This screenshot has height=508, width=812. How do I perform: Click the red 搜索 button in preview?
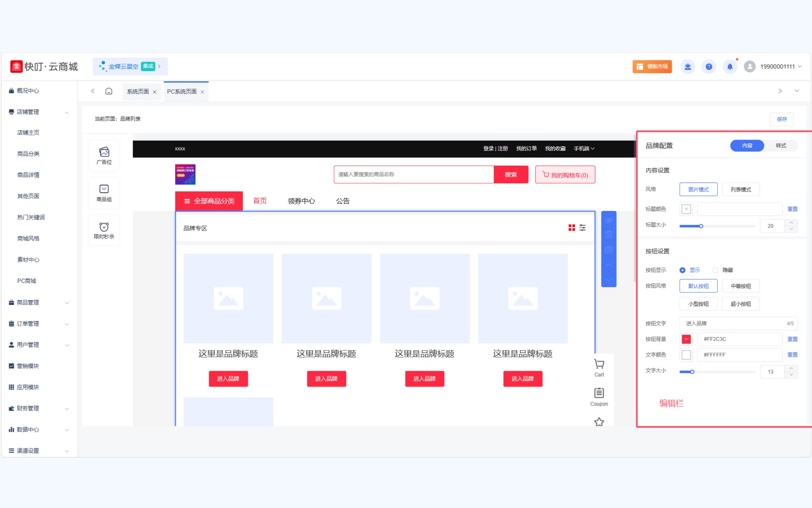[x=511, y=174]
